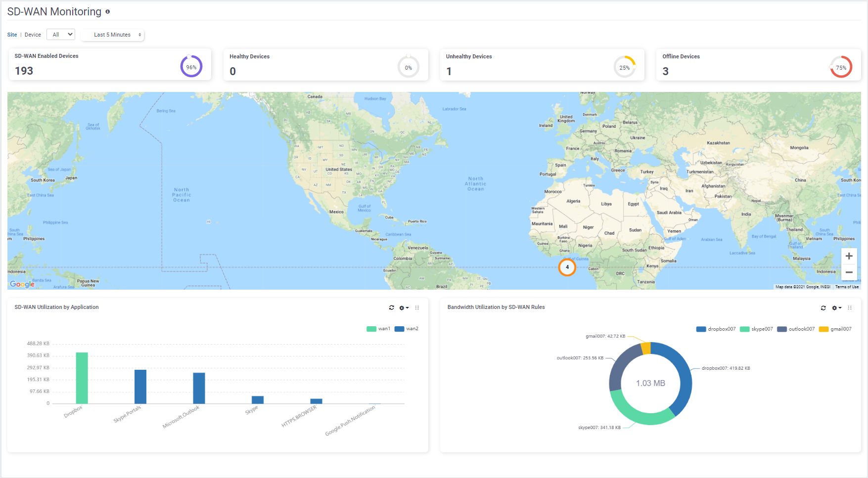Click the Dropbox bar in the chart

tap(82, 378)
